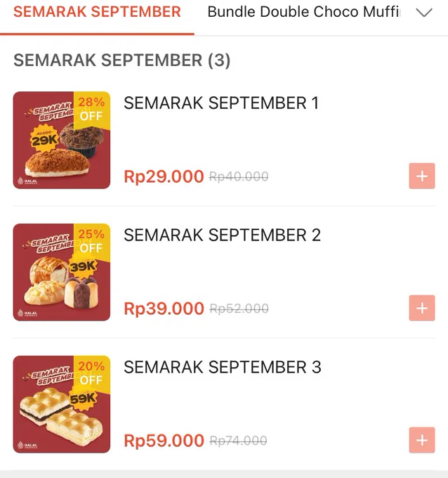The width and height of the screenshot is (448, 478).
Task: Click the SEMARAK SEPTEMBER (3) section heading
Action: pyautogui.click(x=121, y=60)
